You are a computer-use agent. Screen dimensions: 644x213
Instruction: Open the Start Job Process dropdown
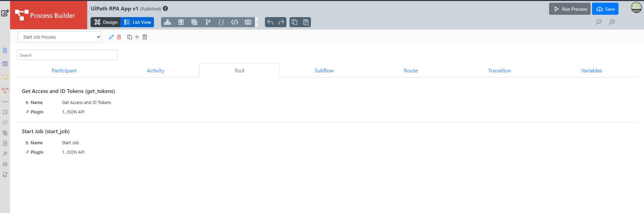coord(60,37)
